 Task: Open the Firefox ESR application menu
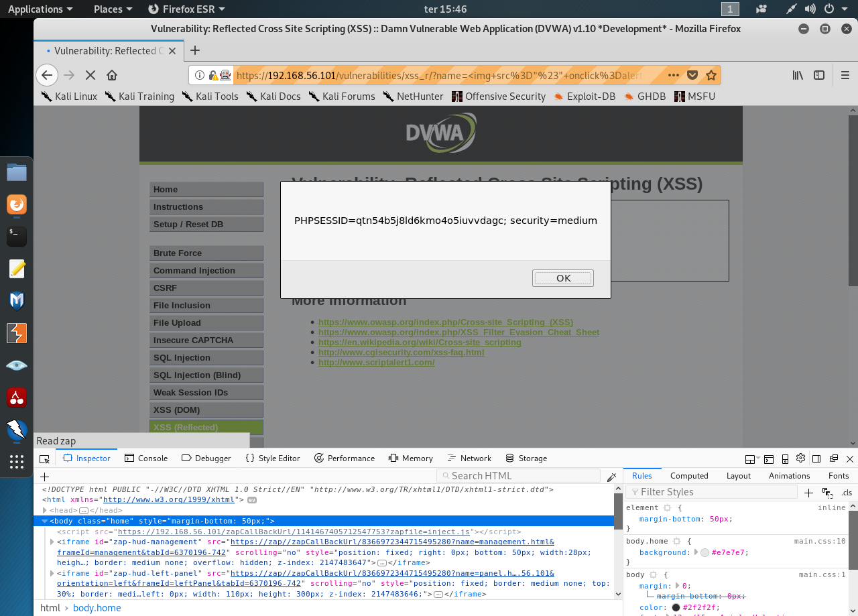coord(186,9)
